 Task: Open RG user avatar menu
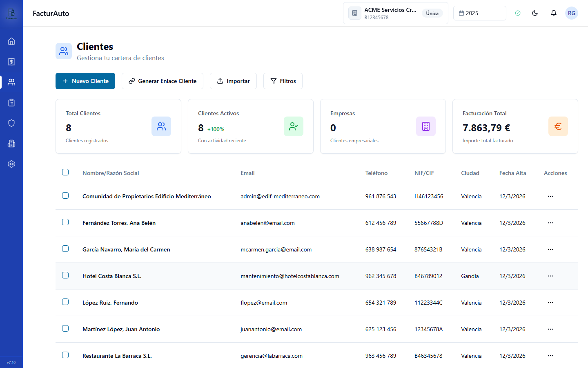[572, 13]
